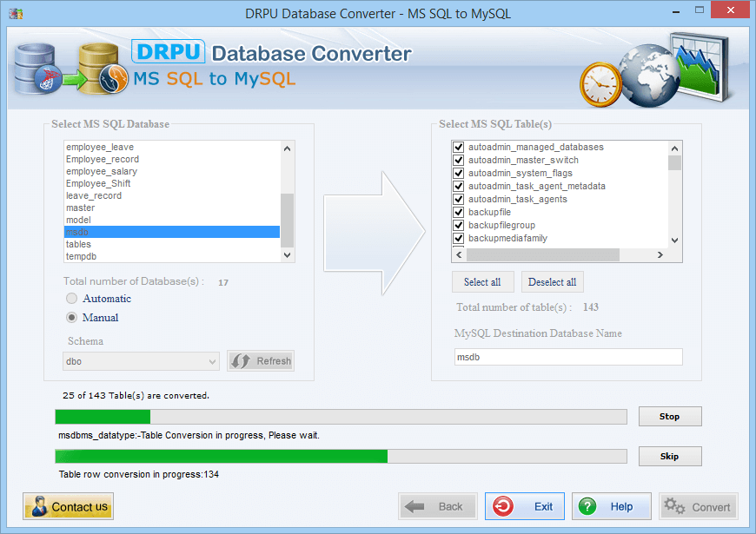
Task: Select Employee_record database
Action: pos(172,159)
